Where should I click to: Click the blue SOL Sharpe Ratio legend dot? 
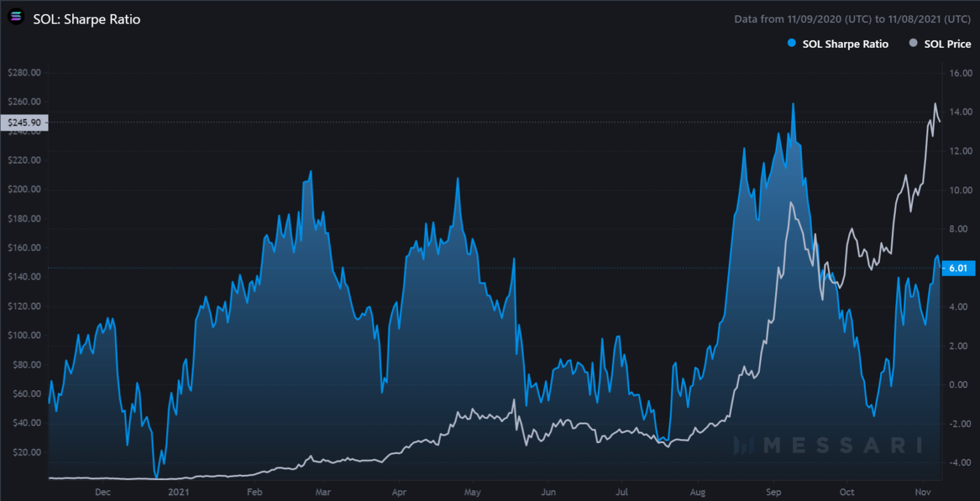(x=792, y=43)
